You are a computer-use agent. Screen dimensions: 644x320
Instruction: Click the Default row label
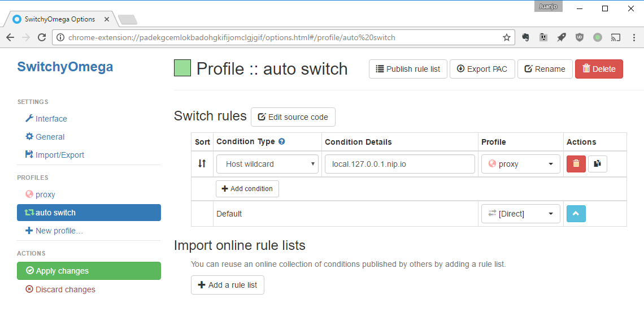point(229,214)
